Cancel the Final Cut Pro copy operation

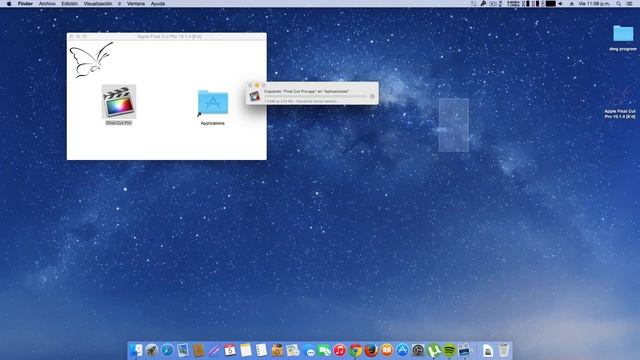point(372,96)
